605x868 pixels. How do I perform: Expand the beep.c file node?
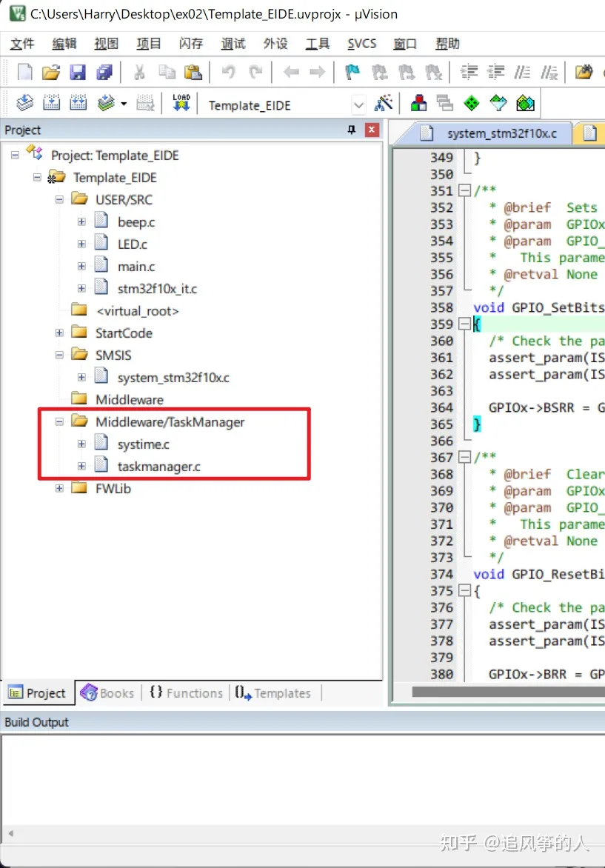click(81, 221)
